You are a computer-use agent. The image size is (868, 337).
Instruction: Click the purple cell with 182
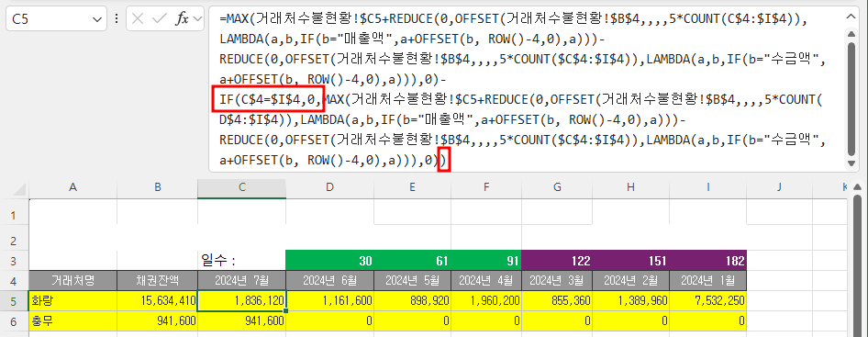(x=708, y=260)
